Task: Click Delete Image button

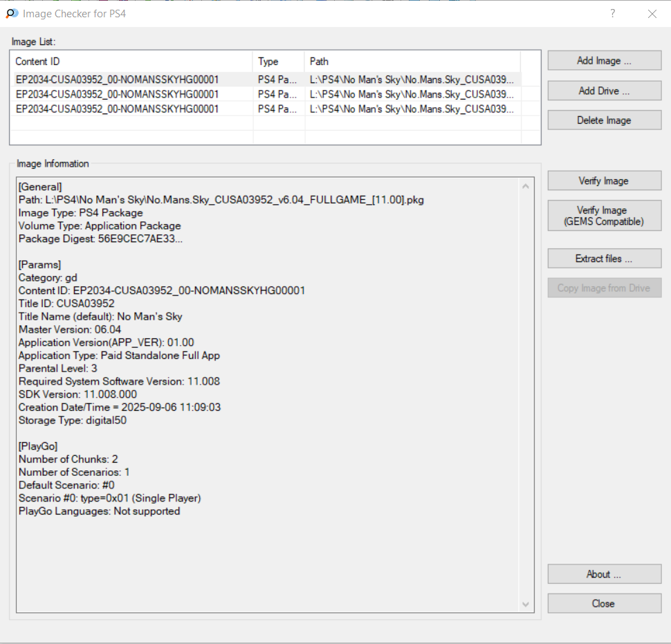Action: 604,120
